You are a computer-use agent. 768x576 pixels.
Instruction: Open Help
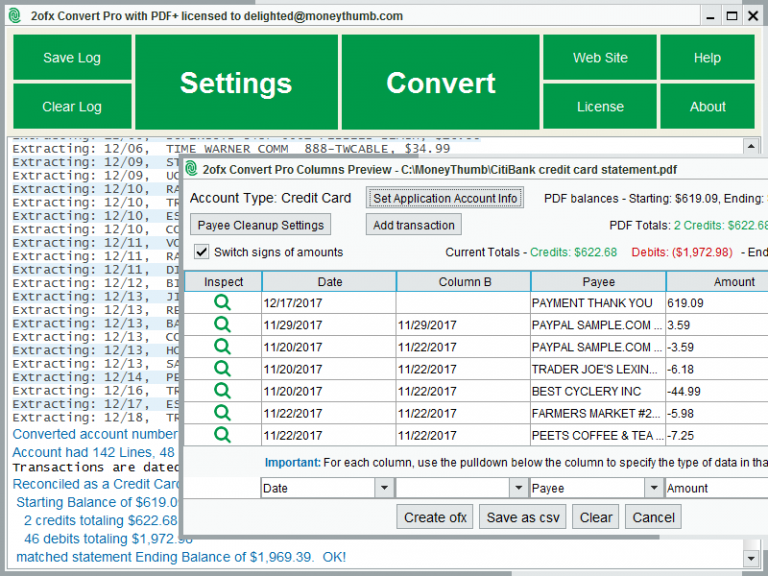707,57
